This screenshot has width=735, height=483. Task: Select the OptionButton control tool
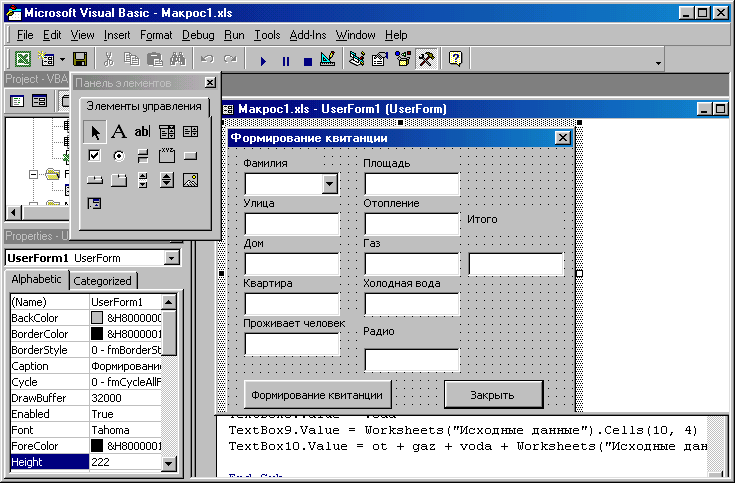click(119, 156)
